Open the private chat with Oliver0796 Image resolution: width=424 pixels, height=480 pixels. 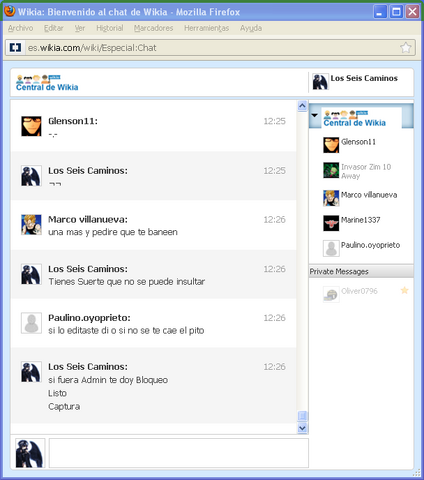click(359, 291)
